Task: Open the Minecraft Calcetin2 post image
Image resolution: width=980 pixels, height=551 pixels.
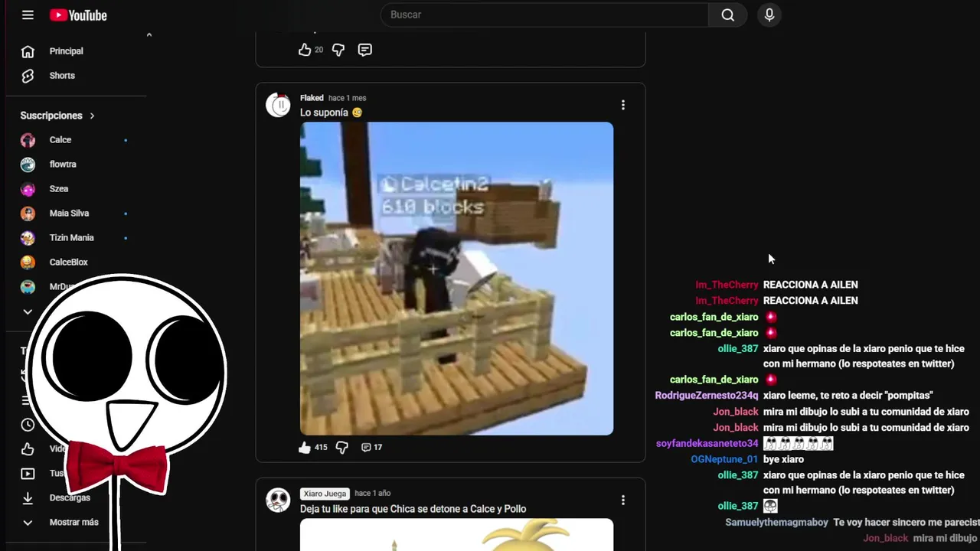Action: 456,279
